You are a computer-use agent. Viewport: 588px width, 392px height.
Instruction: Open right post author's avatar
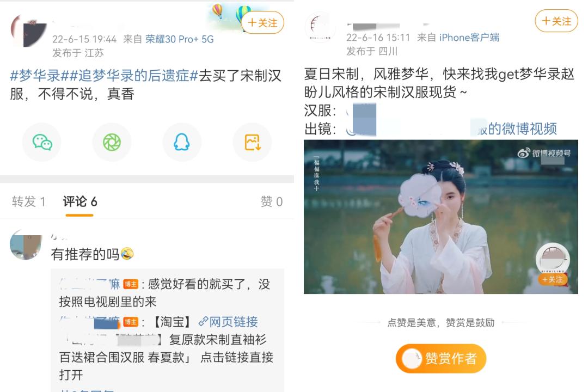pos(320,27)
